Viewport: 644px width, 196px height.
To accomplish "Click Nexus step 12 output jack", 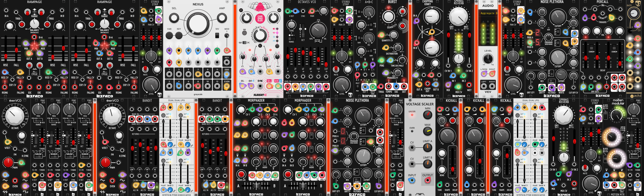I will (x=217, y=86).
